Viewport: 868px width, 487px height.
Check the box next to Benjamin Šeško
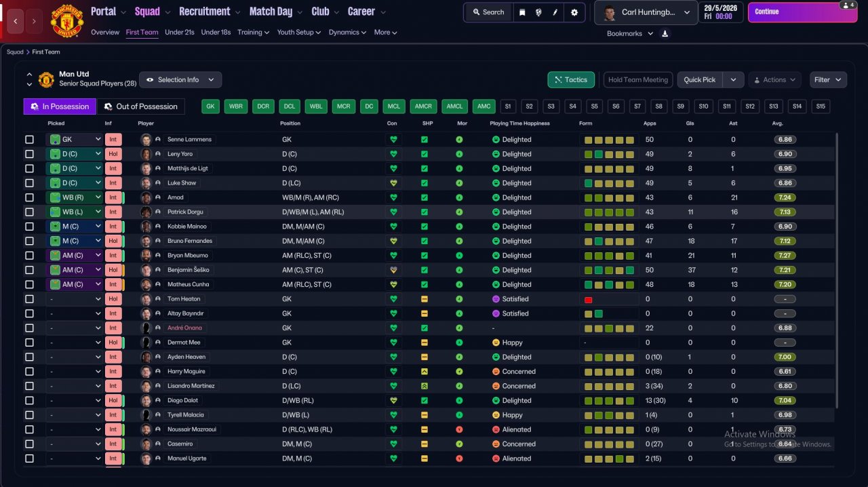pos(29,270)
